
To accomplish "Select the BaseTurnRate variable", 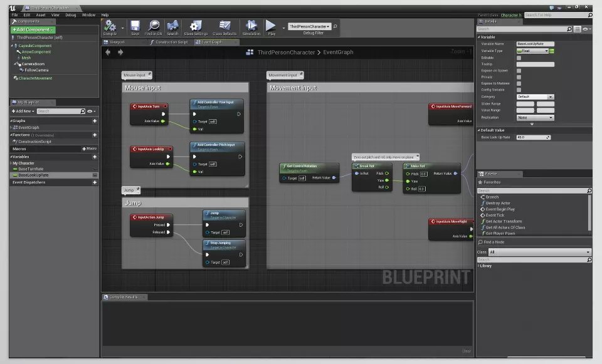I will coord(31,169).
